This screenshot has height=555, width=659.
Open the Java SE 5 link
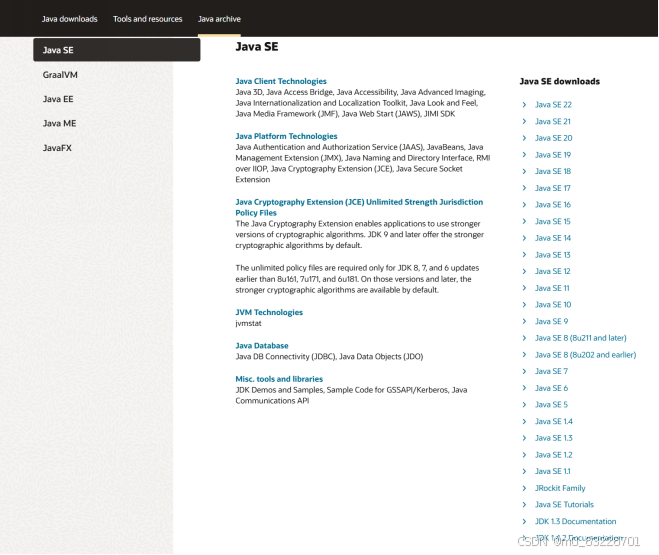[551, 405]
